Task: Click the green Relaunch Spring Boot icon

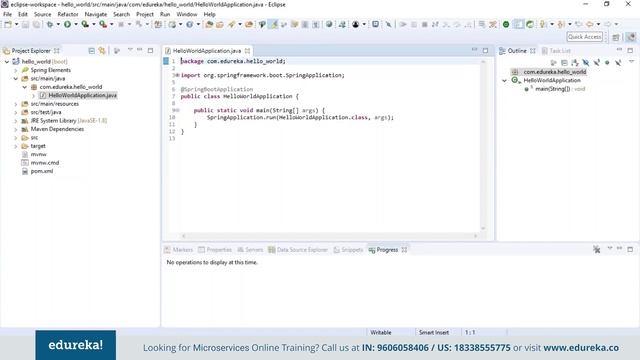Action: [x=506, y=24]
